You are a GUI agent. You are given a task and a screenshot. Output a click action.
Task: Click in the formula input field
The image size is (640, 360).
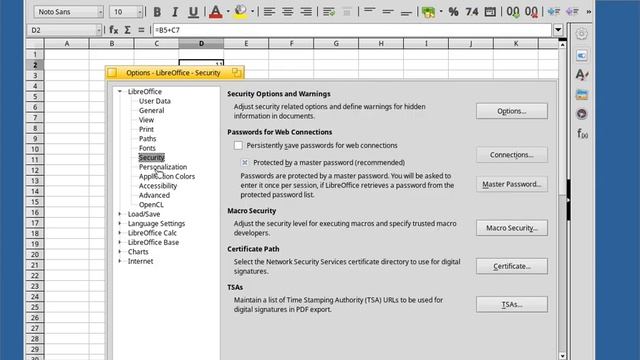[352, 30]
